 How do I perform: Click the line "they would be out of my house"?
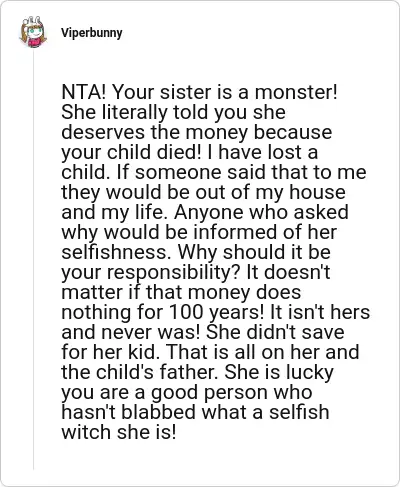(203, 192)
